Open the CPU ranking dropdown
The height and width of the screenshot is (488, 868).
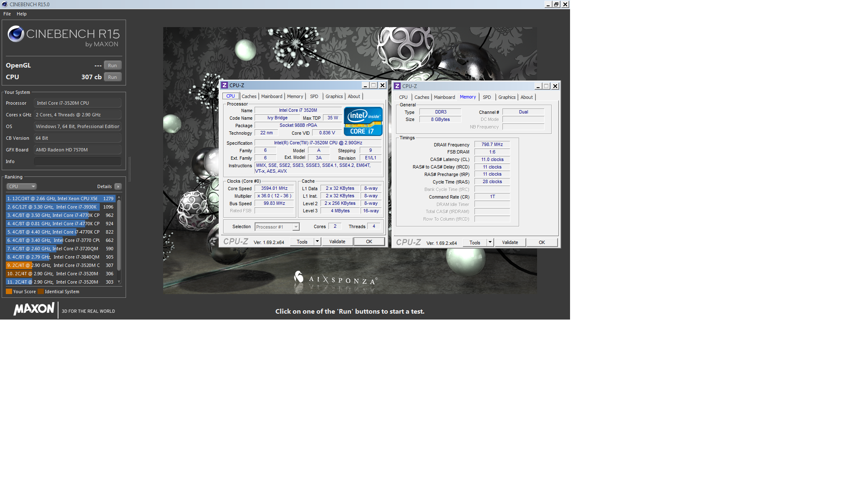(22, 186)
